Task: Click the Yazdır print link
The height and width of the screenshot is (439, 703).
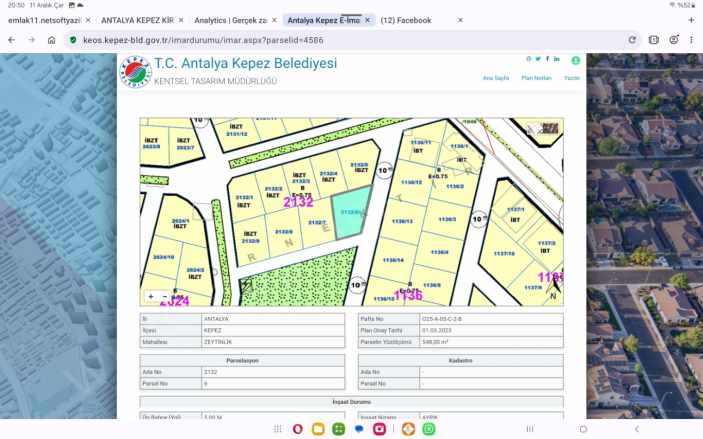Action: (x=572, y=77)
